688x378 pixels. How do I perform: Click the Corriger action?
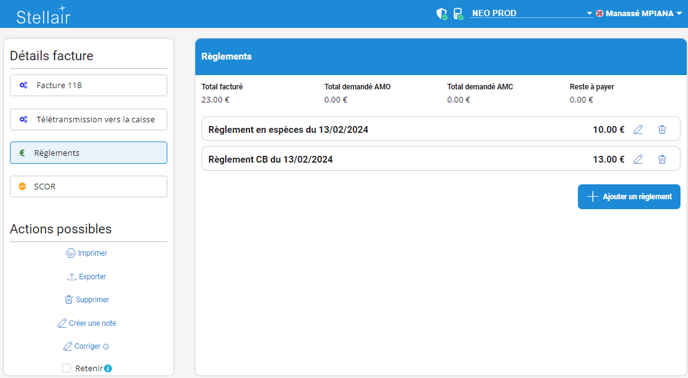[x=82, y=346]
